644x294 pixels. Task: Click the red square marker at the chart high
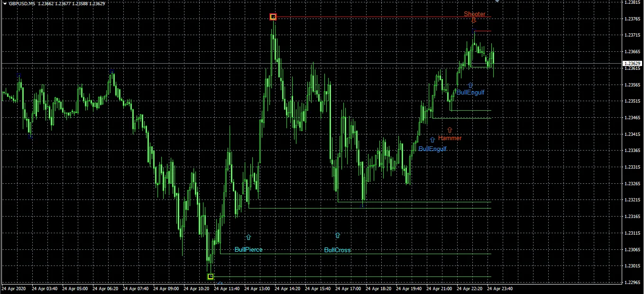pyautogui.click(x=273, y=17)
